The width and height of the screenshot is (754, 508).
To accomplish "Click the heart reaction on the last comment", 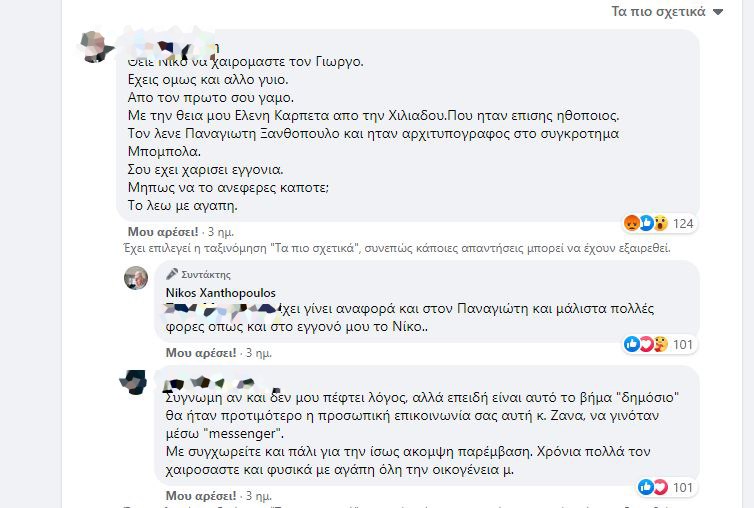I will pos(660,487).
